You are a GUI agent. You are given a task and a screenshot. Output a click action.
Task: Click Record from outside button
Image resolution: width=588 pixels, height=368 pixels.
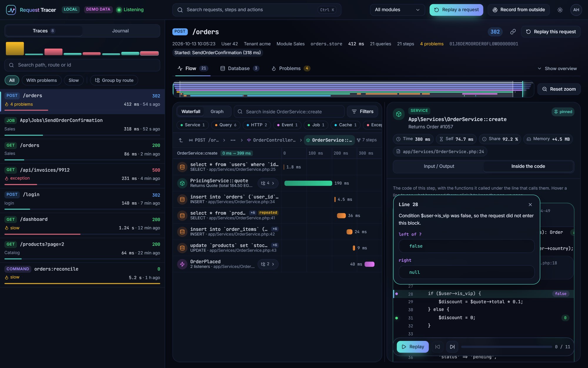[519, 10]
